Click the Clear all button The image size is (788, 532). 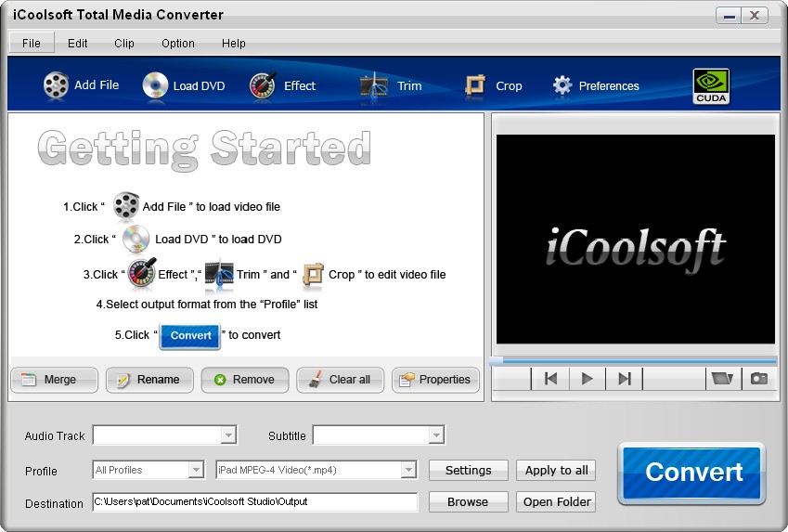click(x=341, y=380)
